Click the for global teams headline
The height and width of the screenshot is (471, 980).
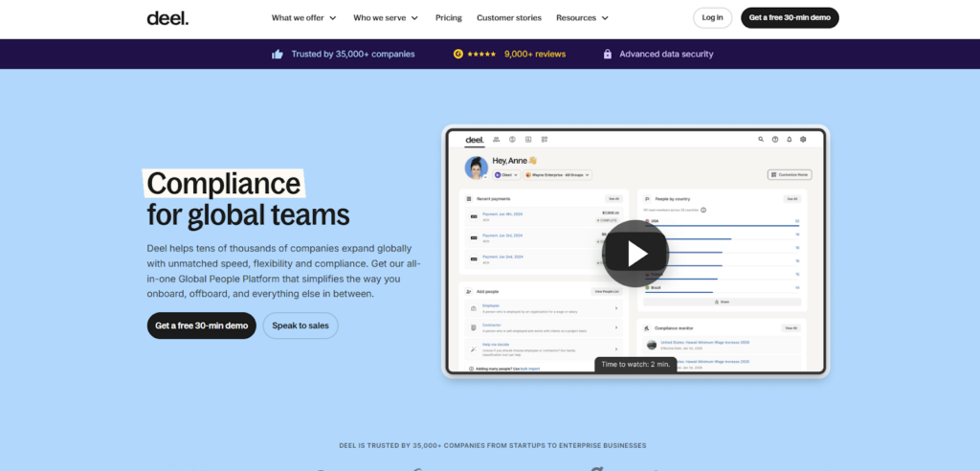coord(248,215)
